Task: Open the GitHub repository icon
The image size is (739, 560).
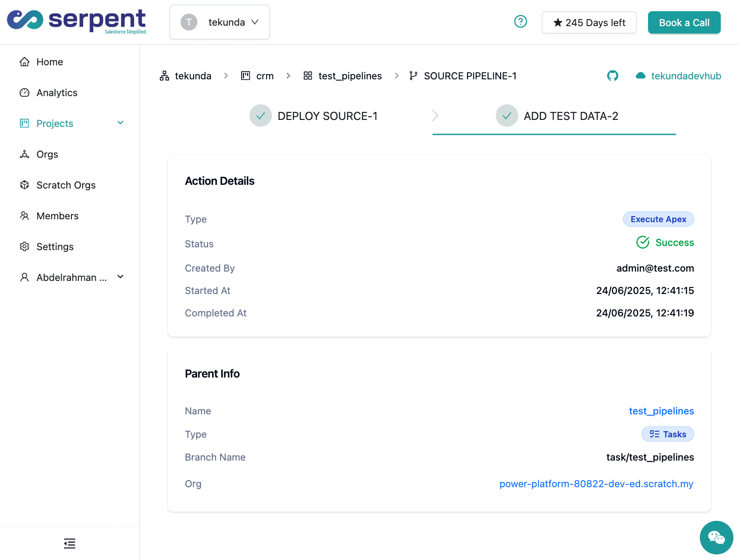Action: (613, 76)
